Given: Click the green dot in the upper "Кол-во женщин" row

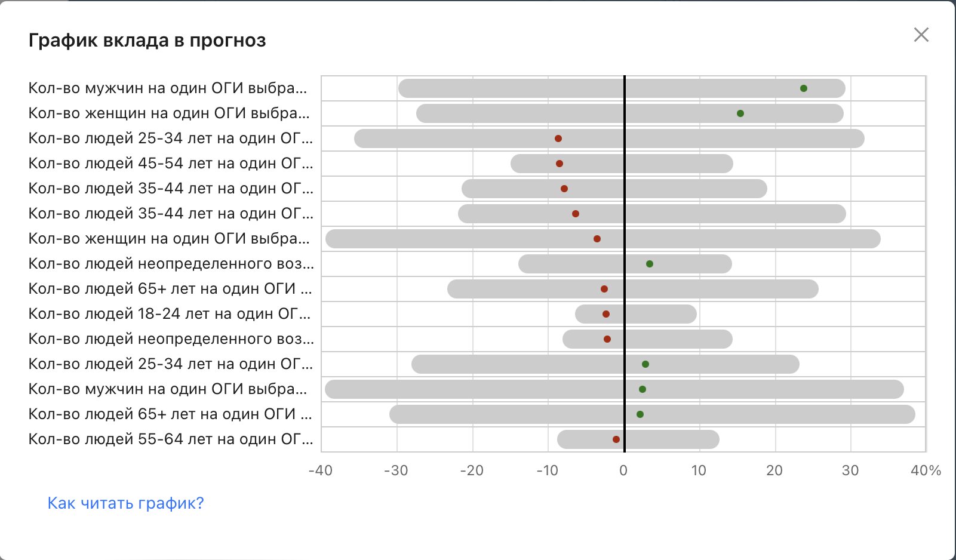Looking at the screenshot, I should pyautogui.click(x=740, y=113).
